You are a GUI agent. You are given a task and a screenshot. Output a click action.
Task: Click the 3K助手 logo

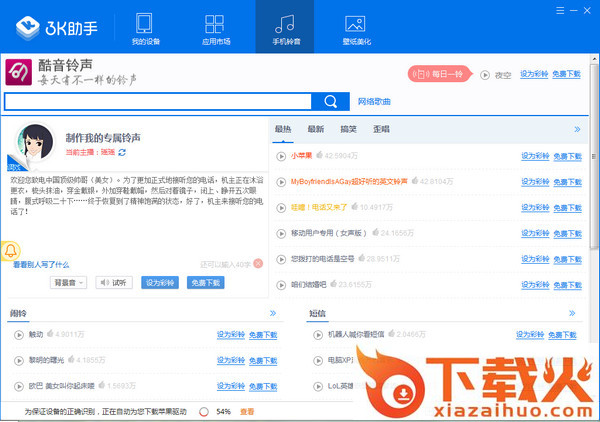point(57,28)
